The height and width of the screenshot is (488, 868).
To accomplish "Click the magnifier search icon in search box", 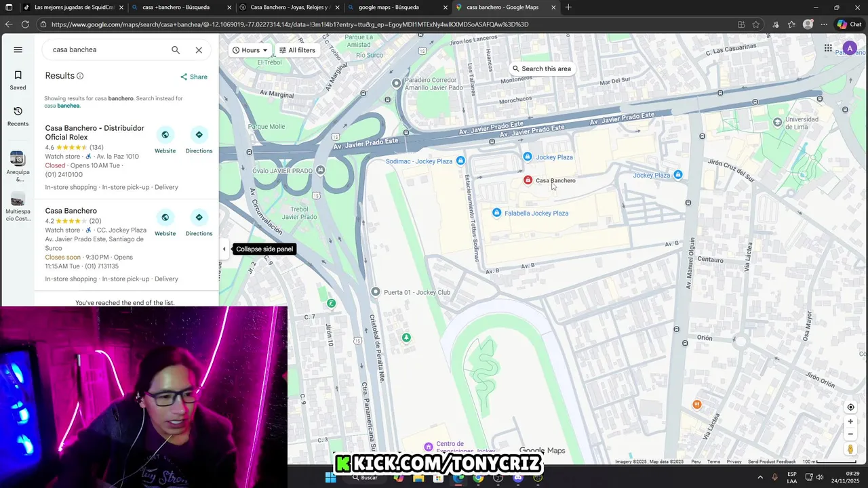I will point(176,49).
